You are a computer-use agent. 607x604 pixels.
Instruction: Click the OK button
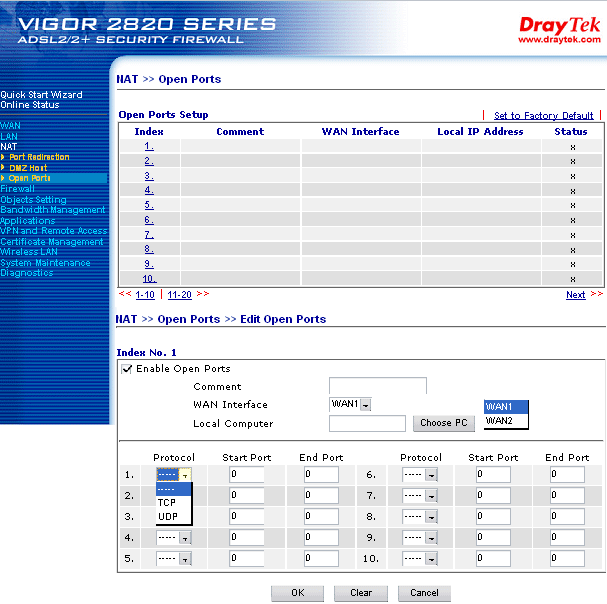click(x=297, y=593)
